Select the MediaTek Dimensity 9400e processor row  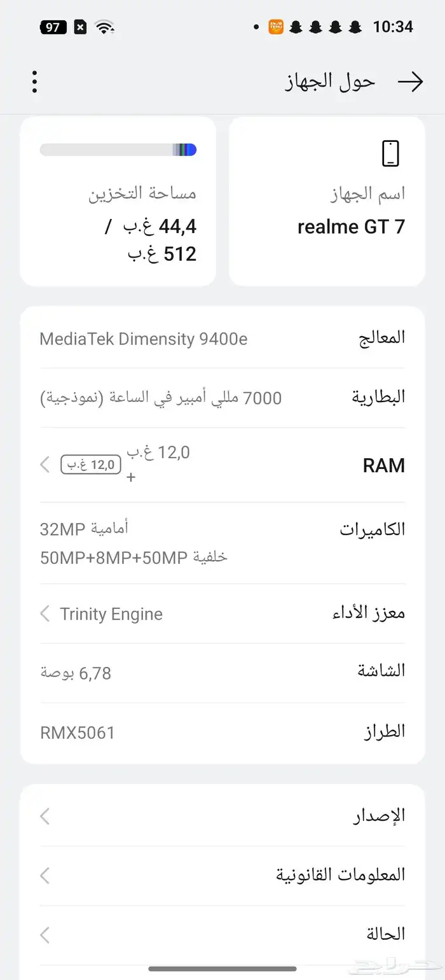[222, 337]
